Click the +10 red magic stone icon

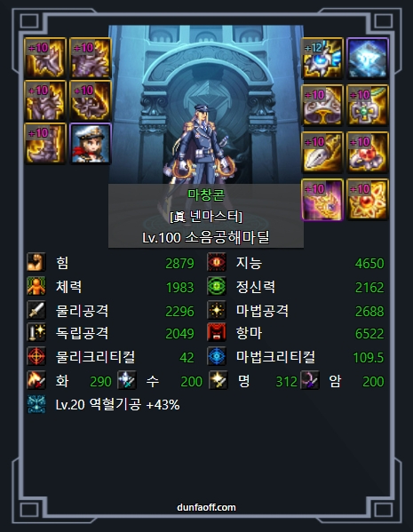pos(368,200)
